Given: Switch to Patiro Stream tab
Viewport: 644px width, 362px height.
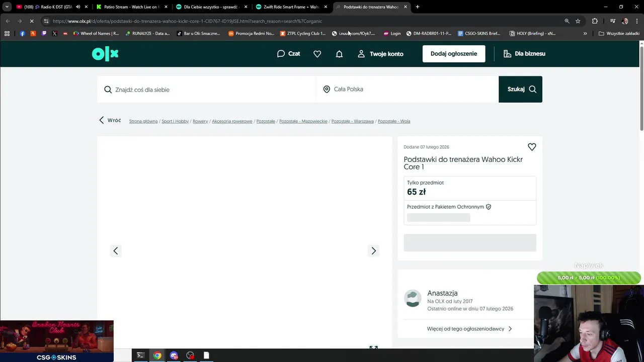Looking at the screenshot, I should pyautogui.click(x=132, y=7).
